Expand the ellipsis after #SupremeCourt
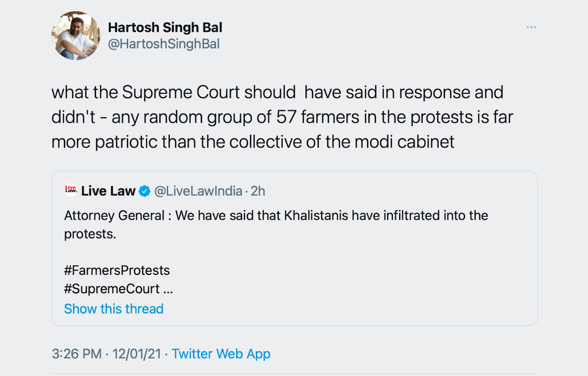Viewport: 588px width, 376px height. tap(168, 290)
